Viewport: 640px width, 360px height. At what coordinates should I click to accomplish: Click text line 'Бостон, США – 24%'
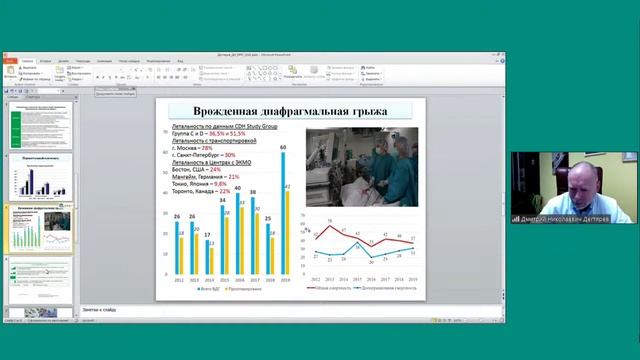click(x=196, y=169)
